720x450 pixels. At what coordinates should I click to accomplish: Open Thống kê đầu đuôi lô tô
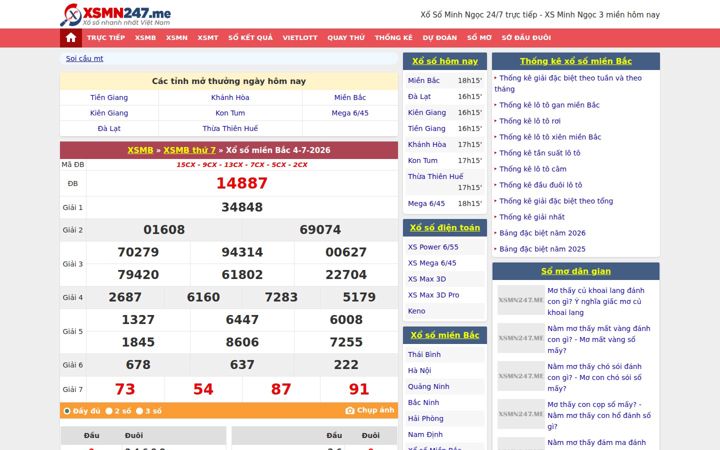pyautogui.click(x=540, y=185)
